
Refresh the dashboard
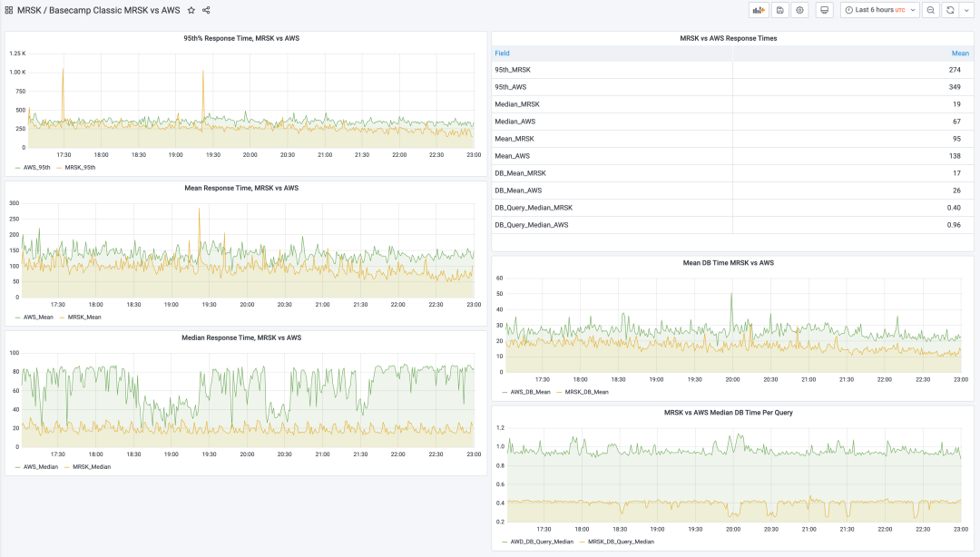click(950, 10)
